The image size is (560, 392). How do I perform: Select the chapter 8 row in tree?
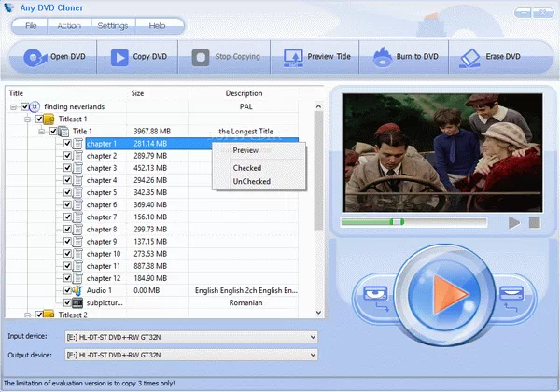103,229
